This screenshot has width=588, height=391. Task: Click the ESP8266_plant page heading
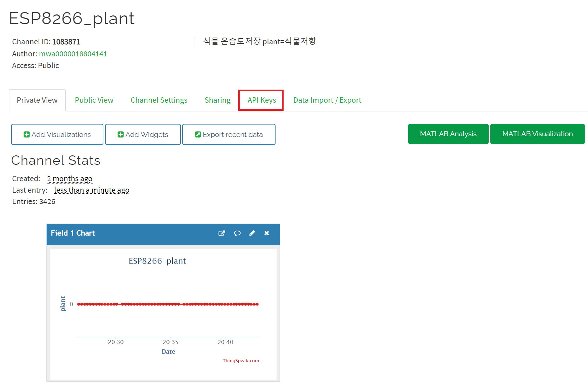71,18
